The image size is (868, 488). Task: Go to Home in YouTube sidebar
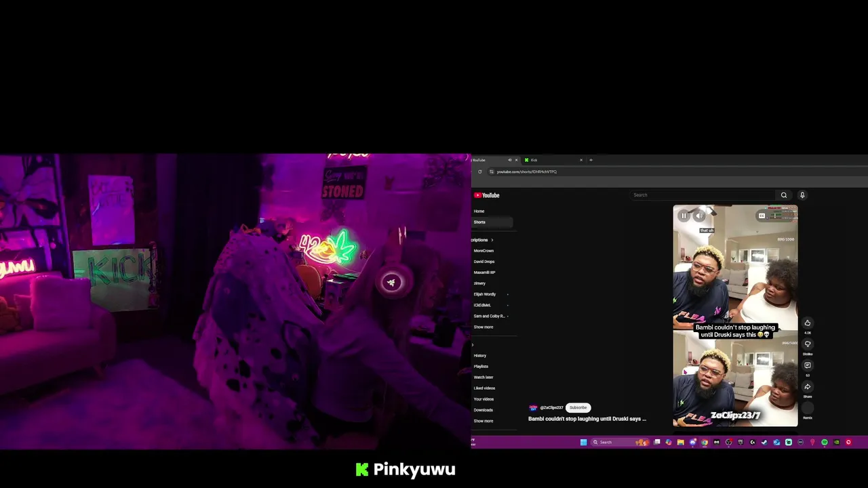pos(479,211)
